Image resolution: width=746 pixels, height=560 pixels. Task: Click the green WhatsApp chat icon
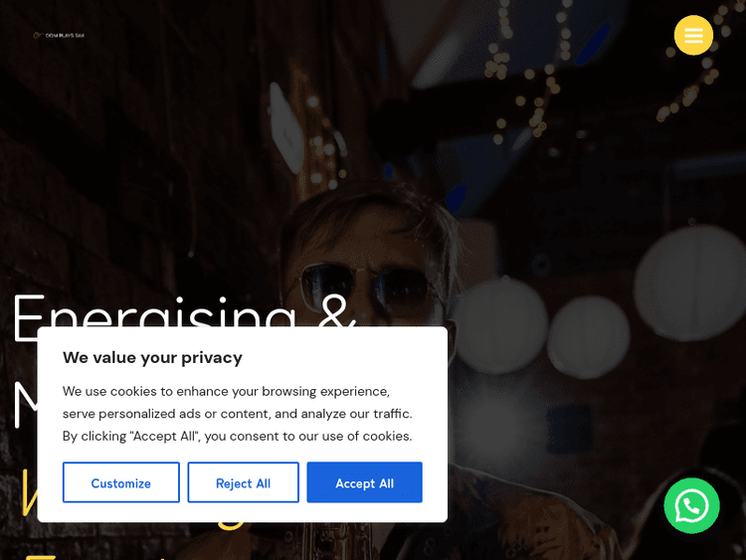(x=691, y=505)
